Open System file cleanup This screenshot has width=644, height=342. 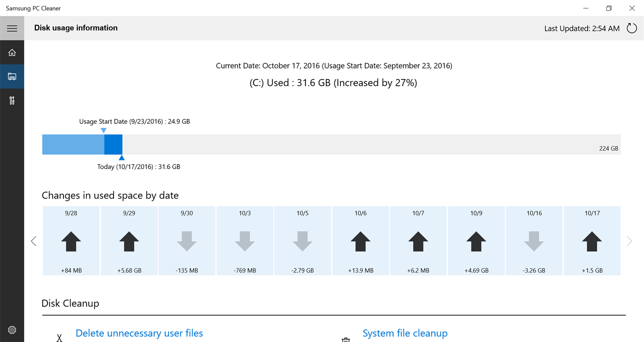405,333
